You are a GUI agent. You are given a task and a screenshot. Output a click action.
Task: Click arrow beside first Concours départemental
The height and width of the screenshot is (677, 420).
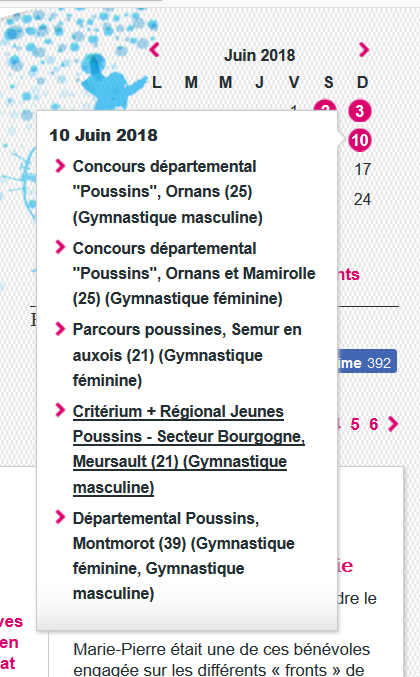(60, 165)
